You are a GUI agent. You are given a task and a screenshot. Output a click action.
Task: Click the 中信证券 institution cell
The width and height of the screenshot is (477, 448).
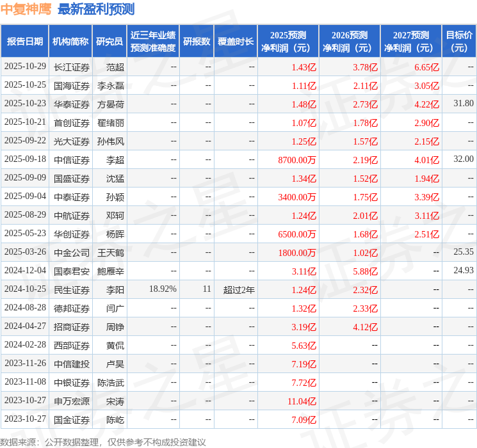tap(72, 160)
